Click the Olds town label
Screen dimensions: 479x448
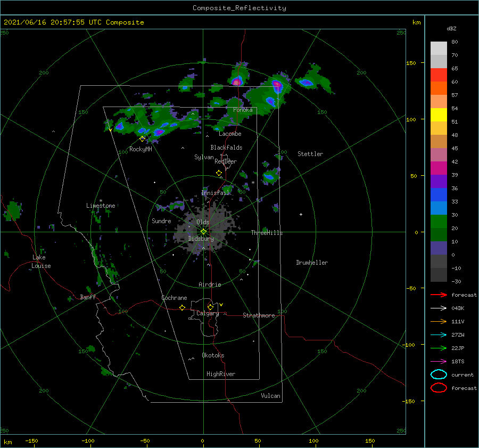(203, 222)
